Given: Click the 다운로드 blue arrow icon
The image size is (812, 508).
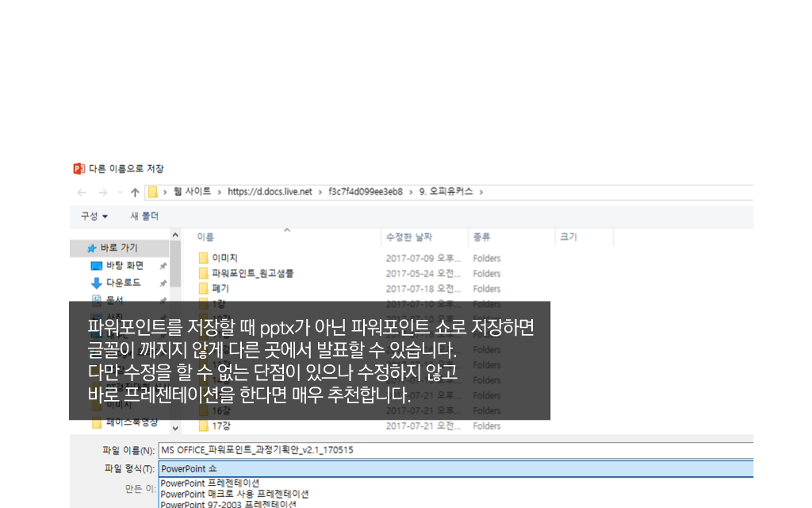Looking at the screenshot, I should (96, 283).
